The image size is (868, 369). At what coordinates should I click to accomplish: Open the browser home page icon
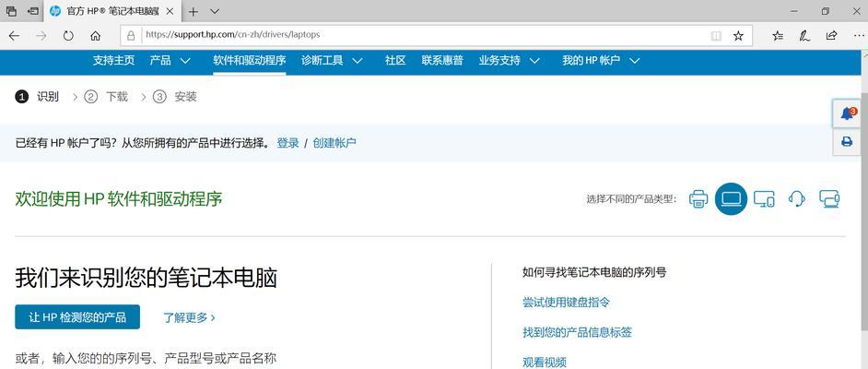[x=95, y=35]
